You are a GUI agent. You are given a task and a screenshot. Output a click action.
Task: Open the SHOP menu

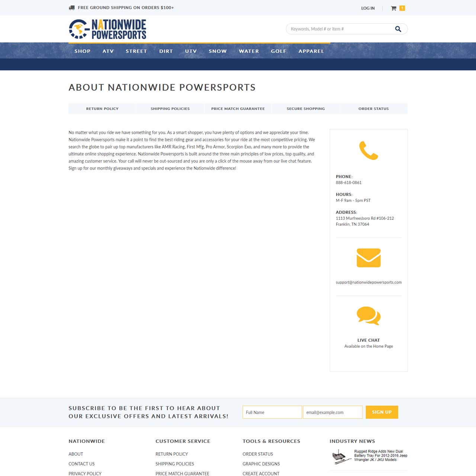click(83, 51)
